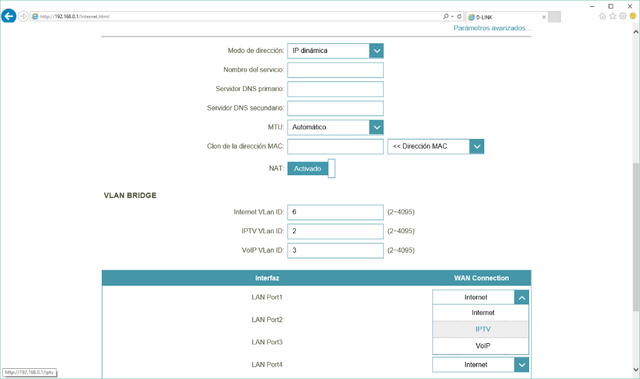Open favorites star icon
Screen dimensions: 640x379
(613, 16)
